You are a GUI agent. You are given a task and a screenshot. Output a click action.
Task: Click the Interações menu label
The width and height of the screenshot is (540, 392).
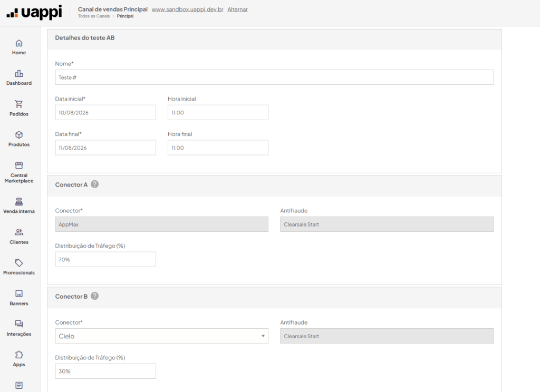(x=19, y=334)
